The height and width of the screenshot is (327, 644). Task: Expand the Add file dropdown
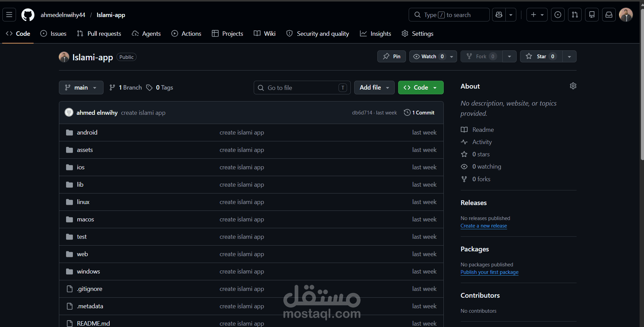[x=374, y=88]
